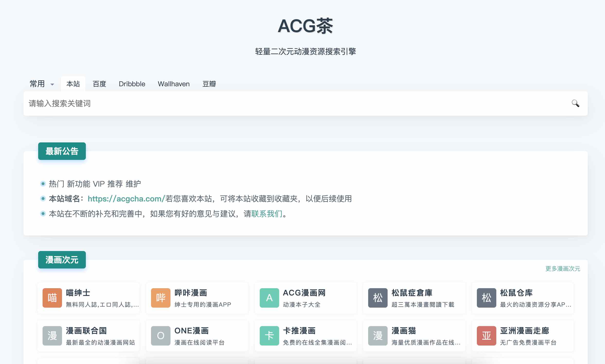The image size is (605, 364).
Task: Open the 更多漫画次元 link
Action: (x=562, y=269)
